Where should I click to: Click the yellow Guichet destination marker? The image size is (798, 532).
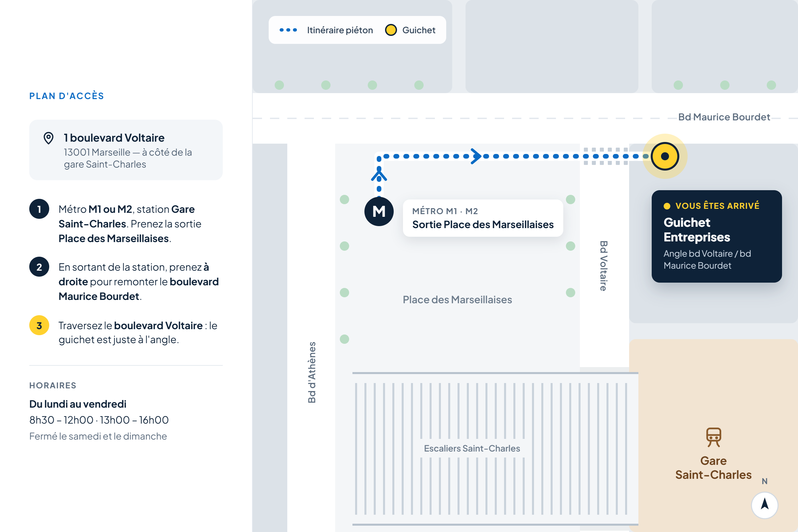(x=665, y=156)
